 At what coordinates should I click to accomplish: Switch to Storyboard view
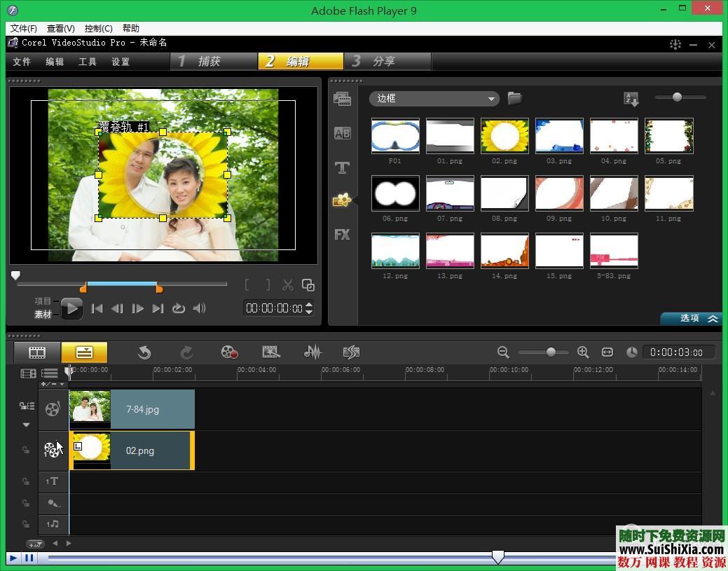click(x=36, y=352)
